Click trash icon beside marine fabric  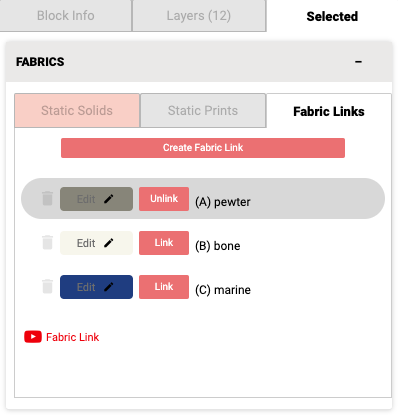coord(47,287)
